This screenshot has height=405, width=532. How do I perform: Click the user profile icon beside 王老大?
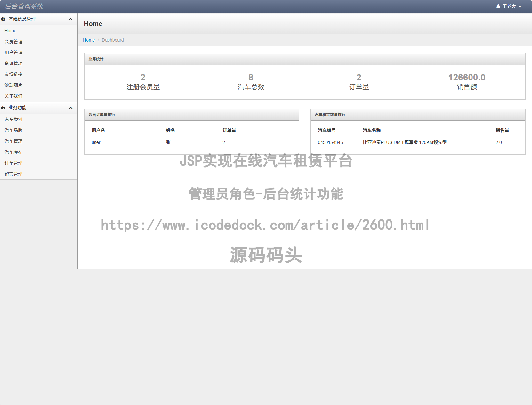tap(498, 6)
